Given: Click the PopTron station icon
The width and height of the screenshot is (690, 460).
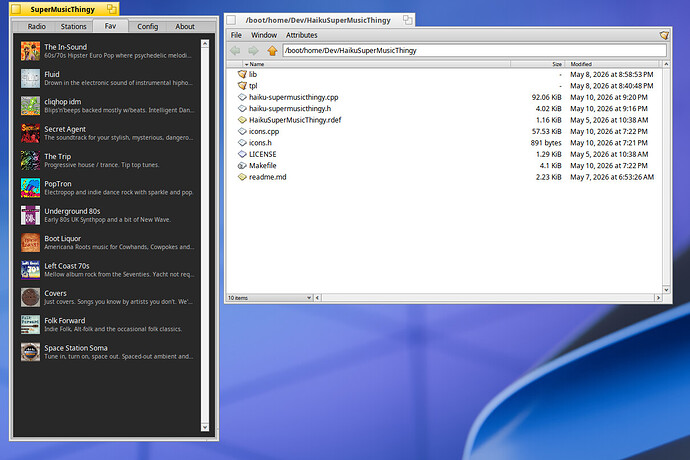Looking at the screenshot, I should (x=30, y=188).
